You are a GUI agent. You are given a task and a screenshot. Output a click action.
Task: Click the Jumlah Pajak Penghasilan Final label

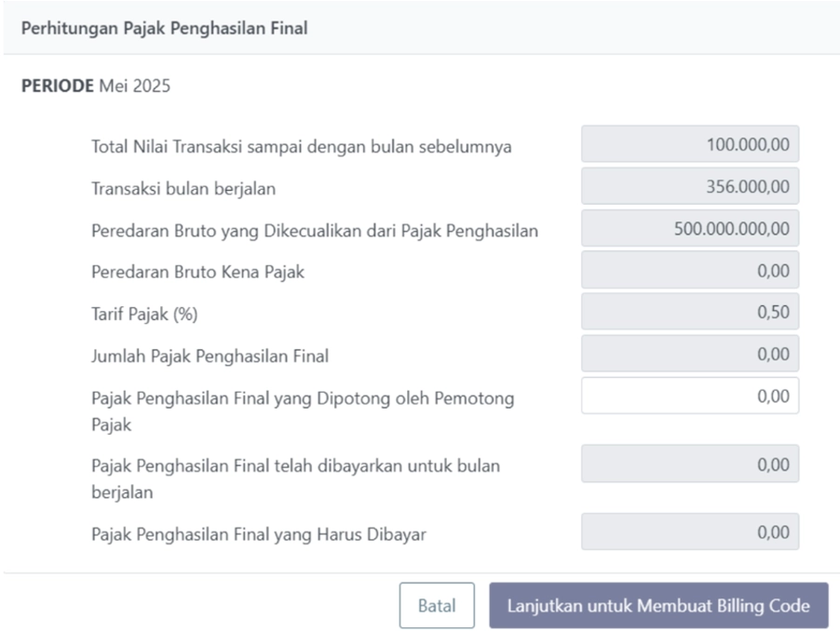[x=210, y=356]
